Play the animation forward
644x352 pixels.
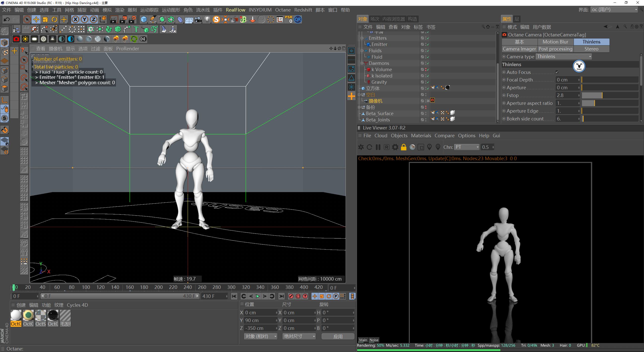click(258, 296)
